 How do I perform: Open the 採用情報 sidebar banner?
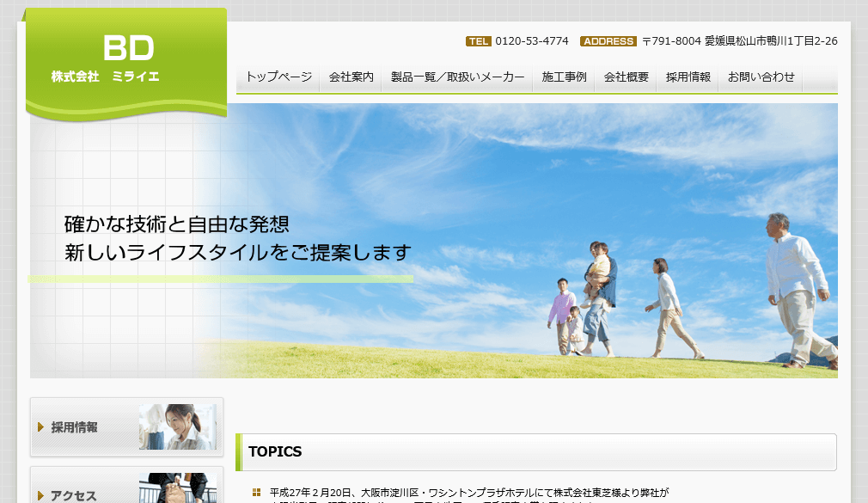(127, 427)
